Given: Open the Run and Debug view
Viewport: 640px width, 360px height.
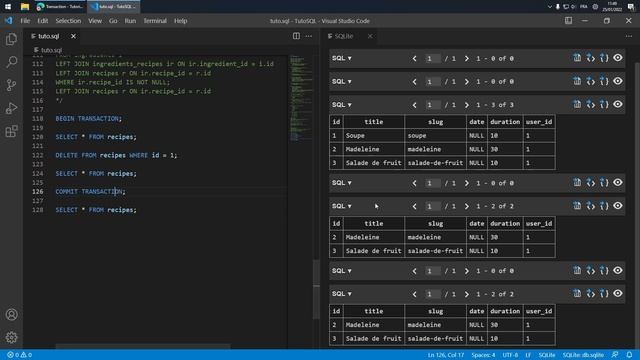Looking at the screenshot, I should tap(11, 108).
